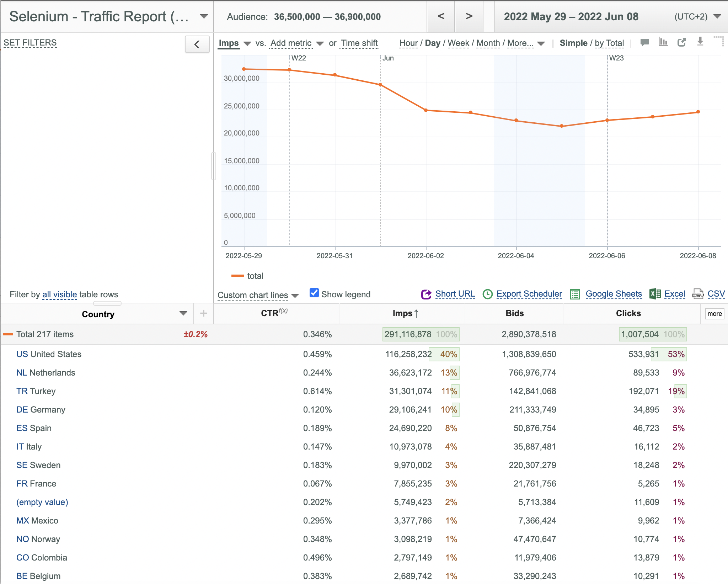Click the Google Sheets export icon
Image resolution: width=728 pixels, height=584 pixels.
coord(575,294)
